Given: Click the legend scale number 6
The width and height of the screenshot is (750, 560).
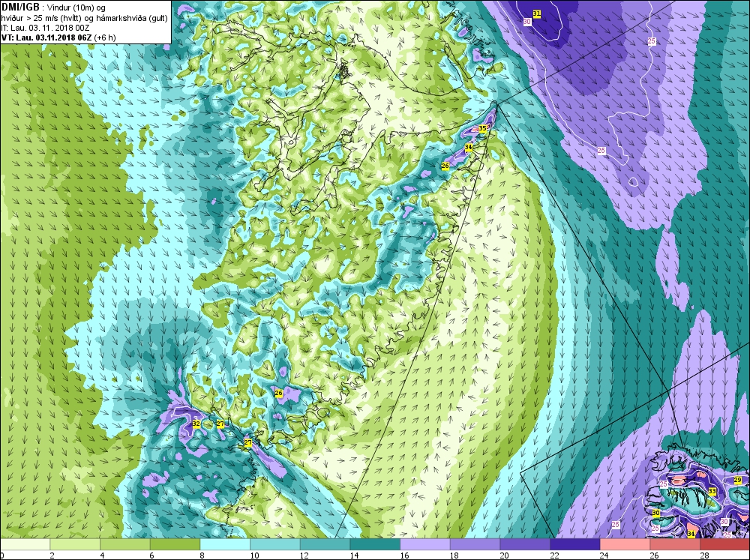Looking at the screenshot, I should point(151,556).
